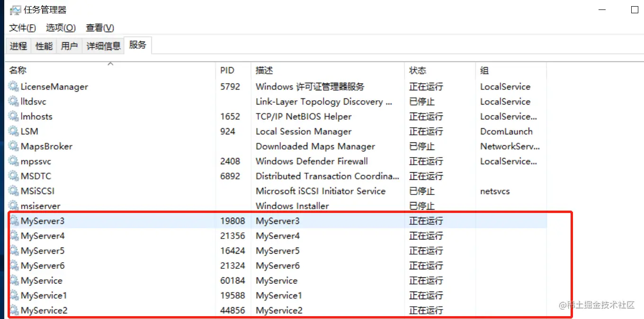Click the gear icon beside MyService name
This screenshot has height=319, width=644.
tap(13, 280)
